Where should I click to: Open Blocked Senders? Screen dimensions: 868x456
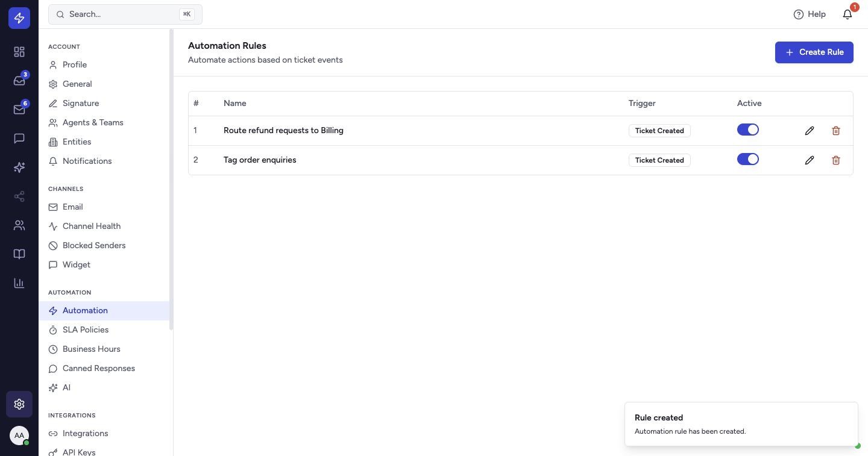tap(104, 246)
